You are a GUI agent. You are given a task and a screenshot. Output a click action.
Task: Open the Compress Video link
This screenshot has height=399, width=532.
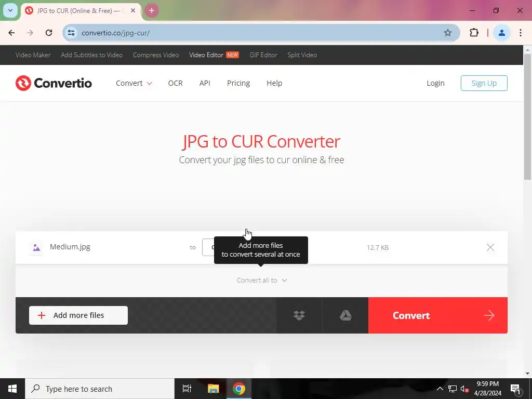click(156, 55)
